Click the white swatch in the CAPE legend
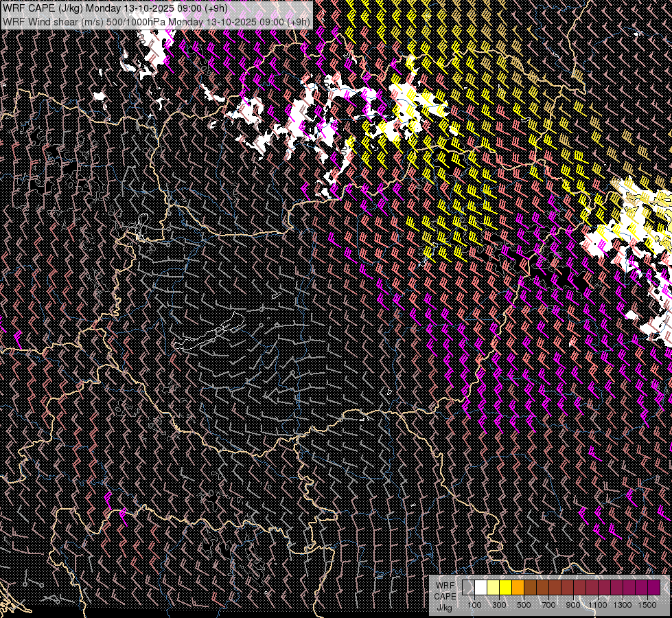 480,587
